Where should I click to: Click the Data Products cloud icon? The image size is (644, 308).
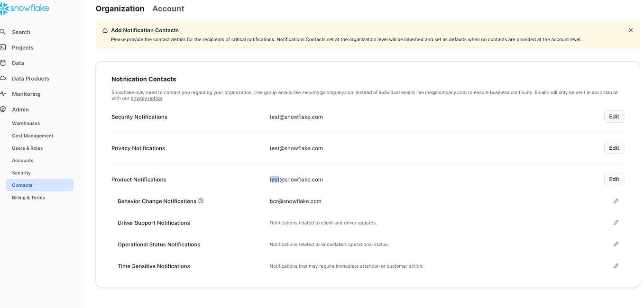4,78
